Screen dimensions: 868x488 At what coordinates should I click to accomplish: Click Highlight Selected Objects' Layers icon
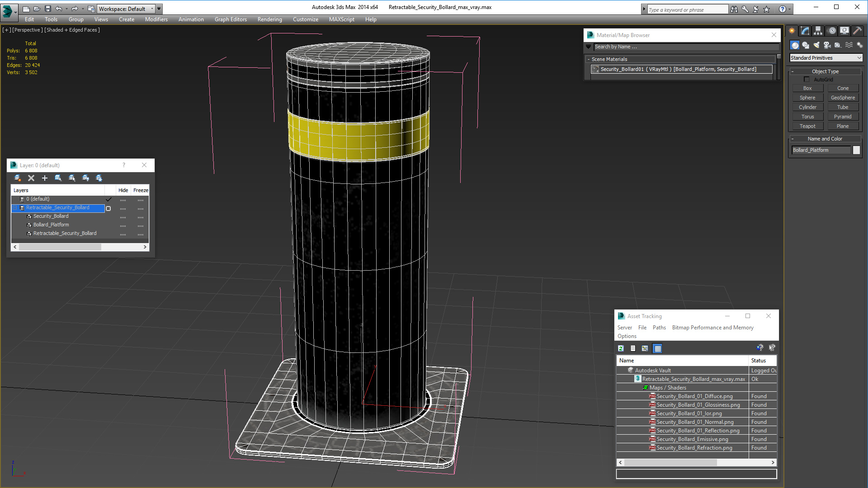[x=72, y=178]
